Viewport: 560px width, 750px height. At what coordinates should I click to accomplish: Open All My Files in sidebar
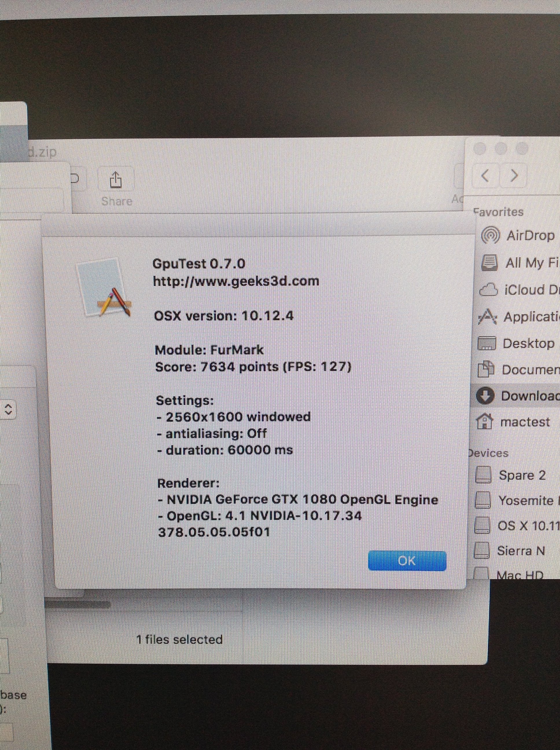[531, 263]
